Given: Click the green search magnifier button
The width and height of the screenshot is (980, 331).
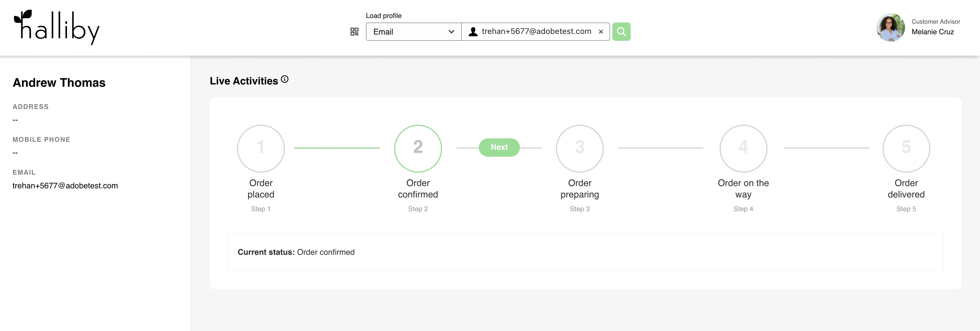Looking at the screenshot, I should 621,32.
